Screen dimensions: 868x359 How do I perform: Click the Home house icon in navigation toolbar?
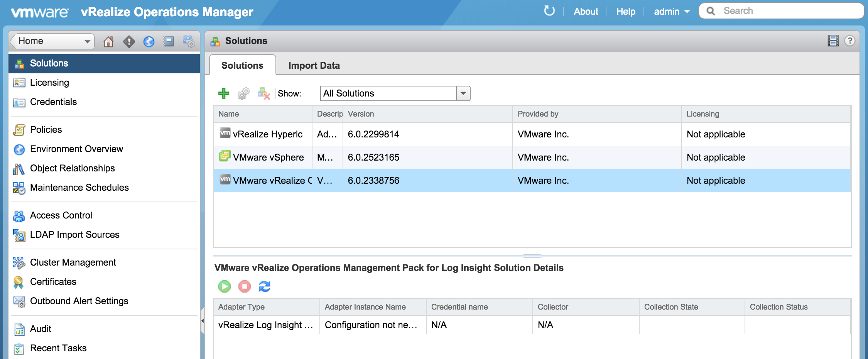tap(108, 41)
